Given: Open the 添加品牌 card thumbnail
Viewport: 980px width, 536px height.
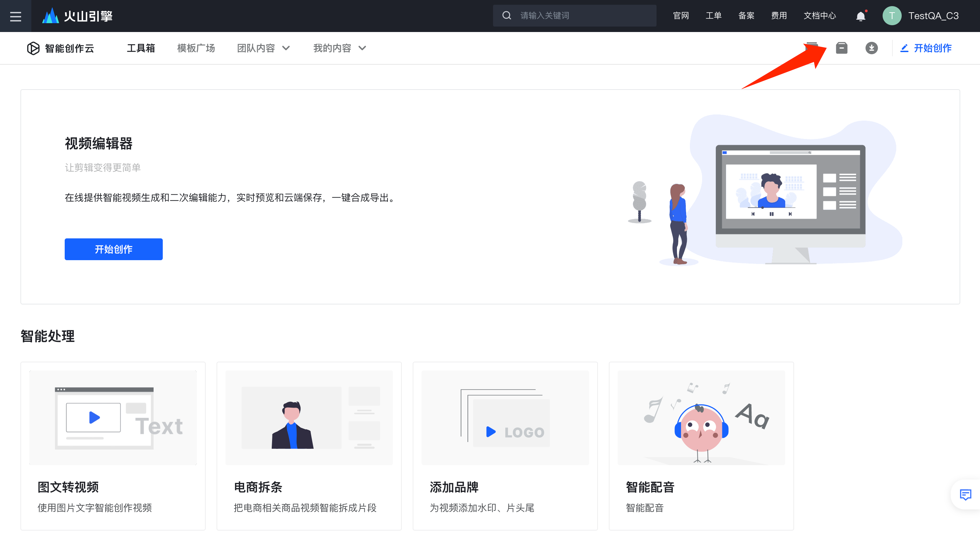Looking at the screenshot, I should pos(505,418).
